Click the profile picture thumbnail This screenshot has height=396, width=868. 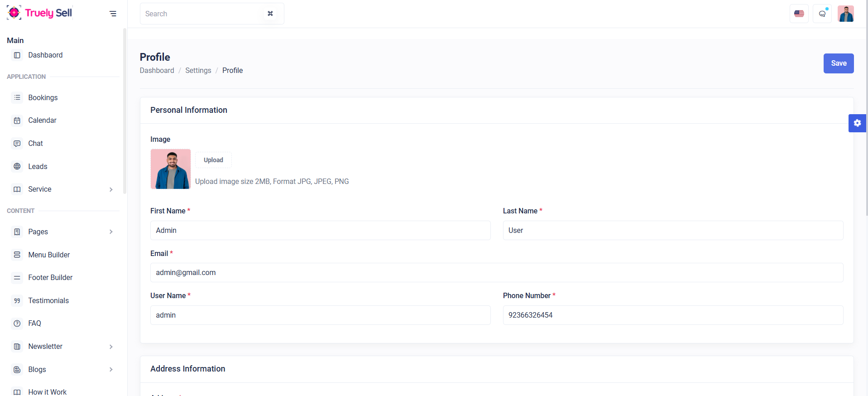pyautogui.click(x=171, y=169)
